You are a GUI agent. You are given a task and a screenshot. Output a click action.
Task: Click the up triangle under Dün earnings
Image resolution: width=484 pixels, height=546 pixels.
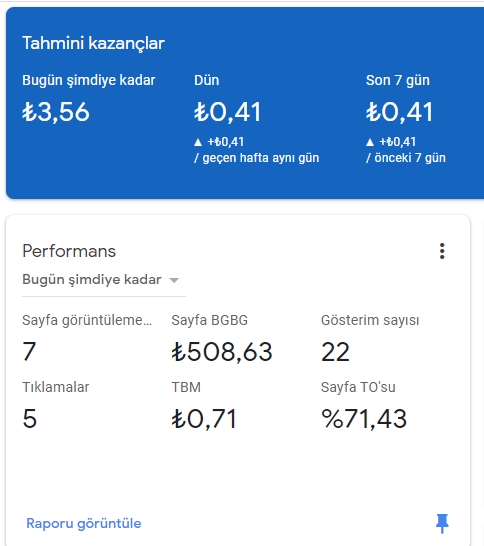198,142
